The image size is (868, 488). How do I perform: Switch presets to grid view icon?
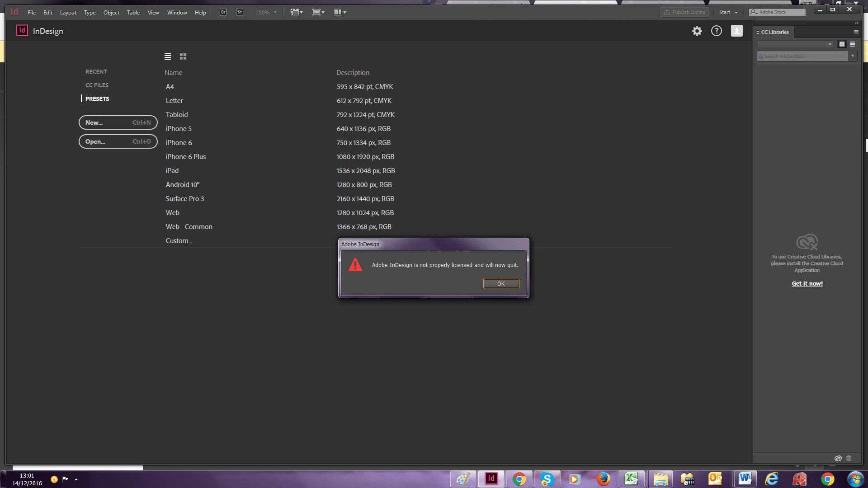(183, 56)
